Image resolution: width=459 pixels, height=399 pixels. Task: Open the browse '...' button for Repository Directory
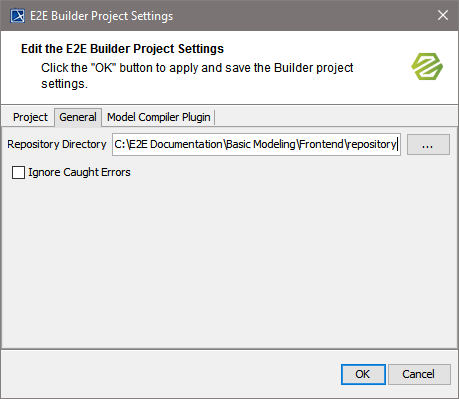coord(428,145)
